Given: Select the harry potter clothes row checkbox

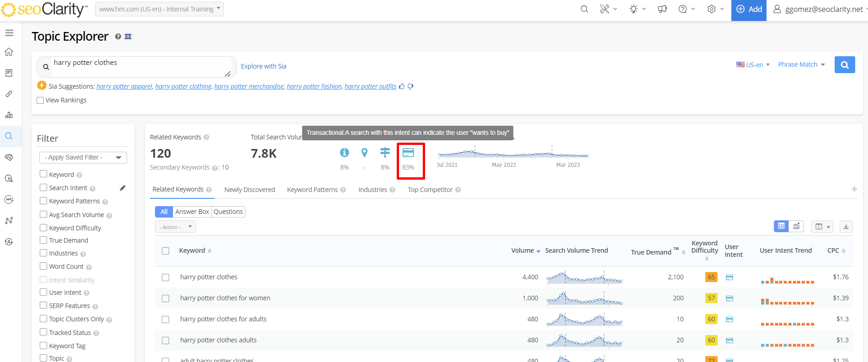Looking at the screenshot, I should 165,277.
